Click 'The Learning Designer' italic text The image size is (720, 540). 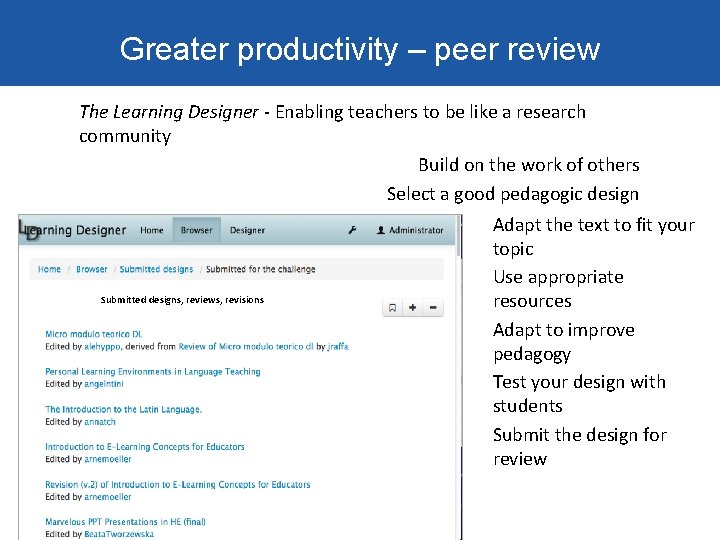click(x=169, y=112)
